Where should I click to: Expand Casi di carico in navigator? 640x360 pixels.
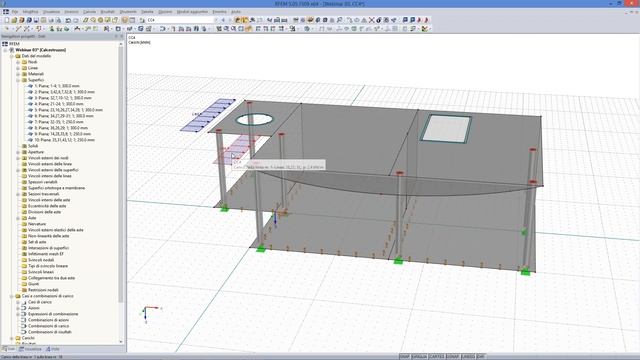[x=18, y=302]
